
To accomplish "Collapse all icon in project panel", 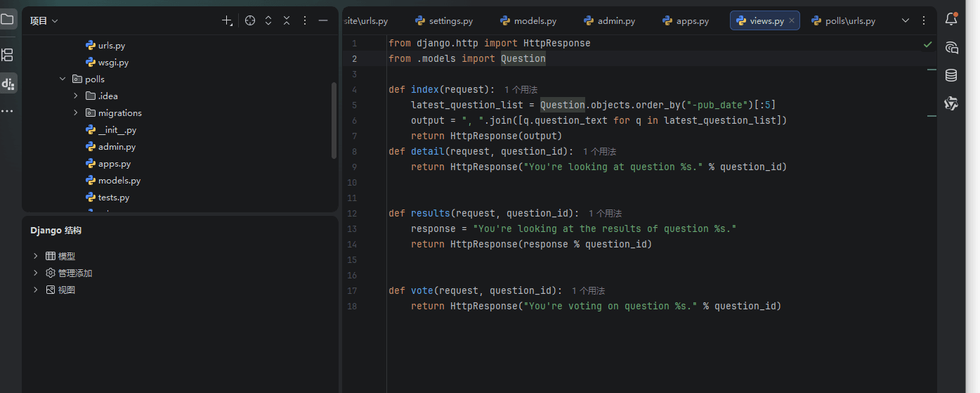I will coord(287,21).
